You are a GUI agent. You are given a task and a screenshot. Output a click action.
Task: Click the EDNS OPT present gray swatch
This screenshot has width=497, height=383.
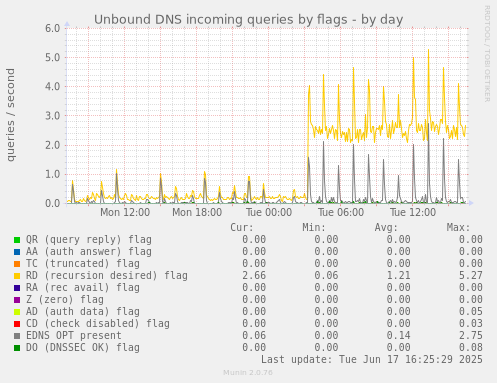[17, 336]
